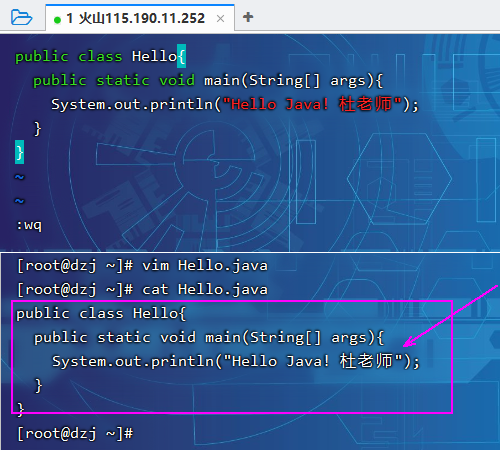
Task: Click the green static keyword in vim
Action: (123, 80)
